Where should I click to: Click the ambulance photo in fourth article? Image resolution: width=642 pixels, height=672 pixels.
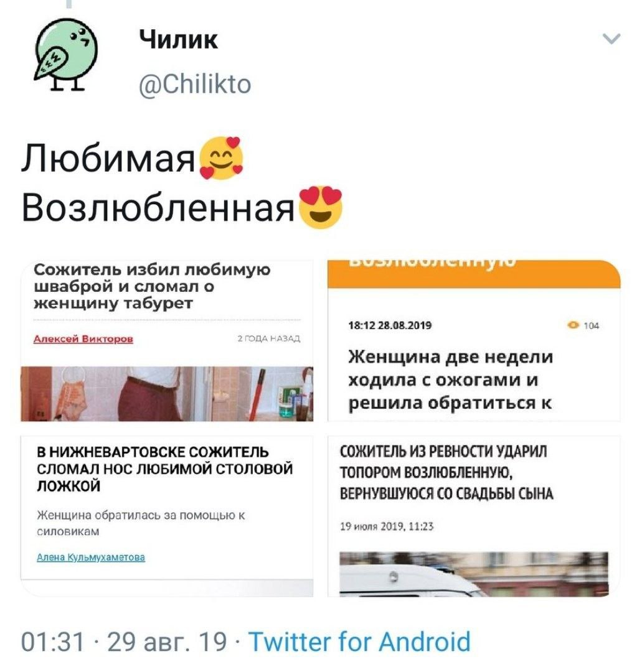tap(474, 574)
